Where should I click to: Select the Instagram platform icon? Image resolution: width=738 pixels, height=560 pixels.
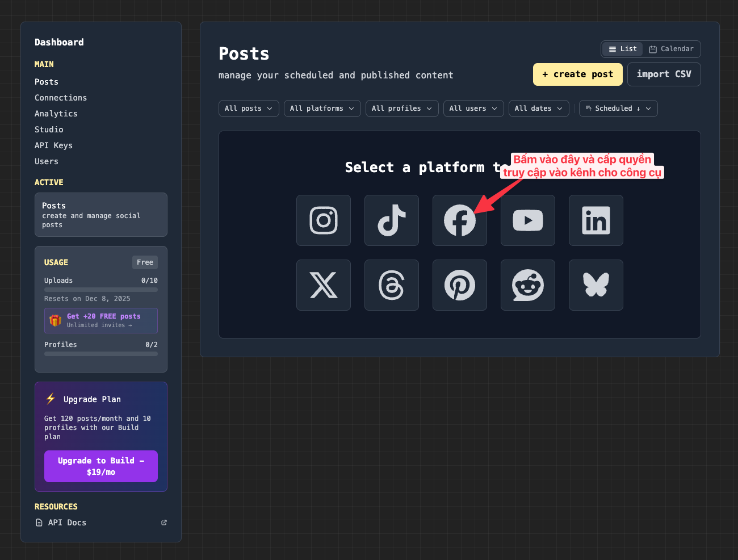click(324, 220)
